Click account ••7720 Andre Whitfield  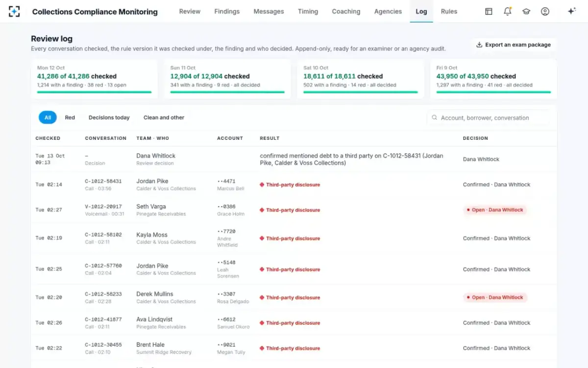pos(228,238)
